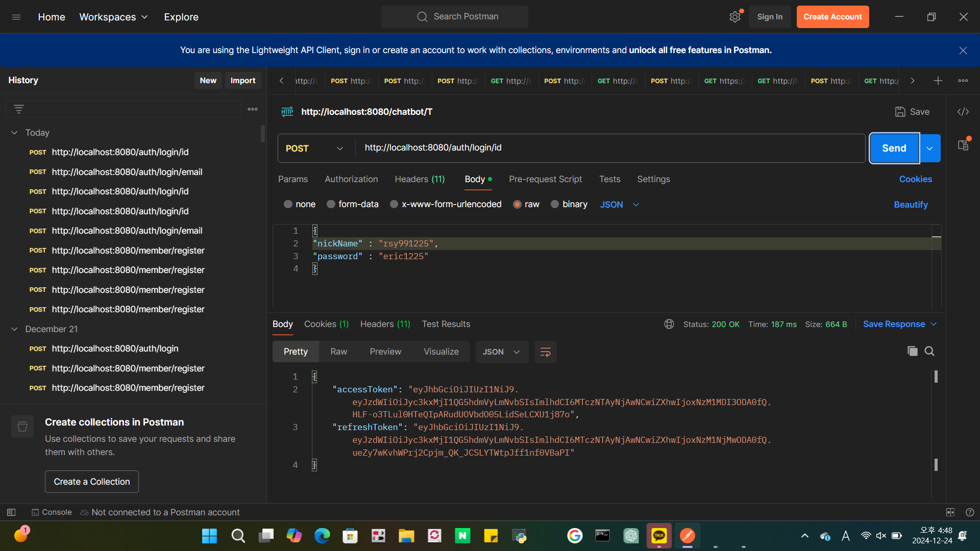Screen dimensions: 980x551
Task: Open the code snippet panel
Action: coord(963,112)
